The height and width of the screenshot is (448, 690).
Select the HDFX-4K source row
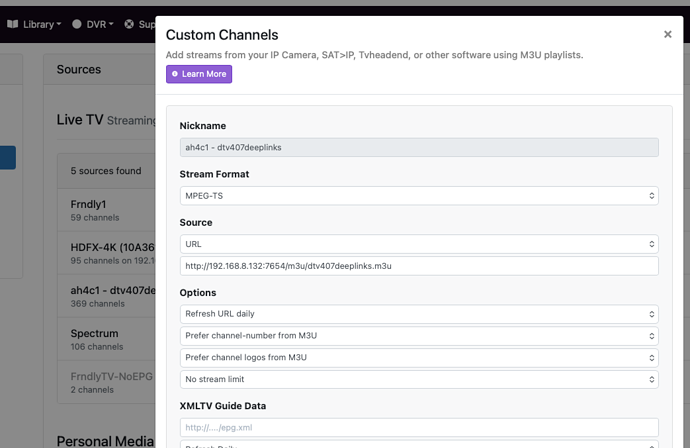pyautogui.click(x=106, y=253)
